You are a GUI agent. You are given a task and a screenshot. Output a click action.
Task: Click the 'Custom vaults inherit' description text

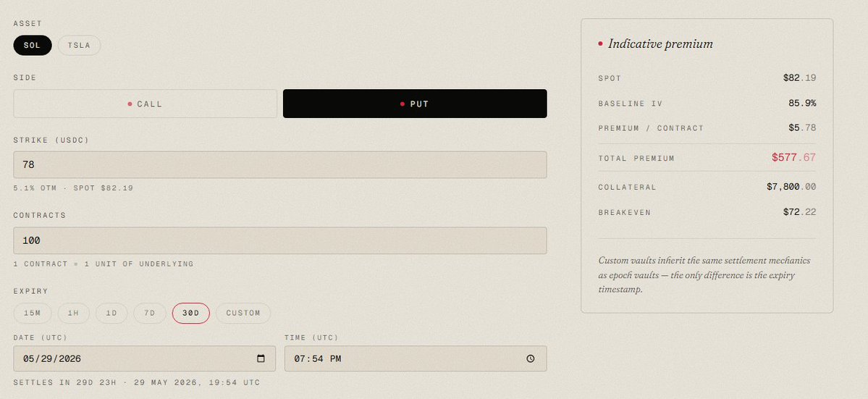704,275
